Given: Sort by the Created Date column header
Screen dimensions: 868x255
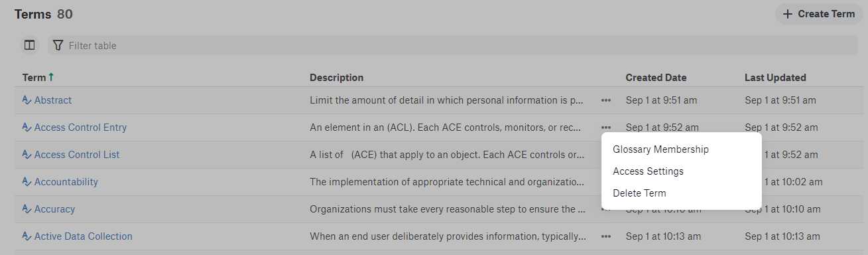Looking at the screenshot, I should click(x=656, y=78).
